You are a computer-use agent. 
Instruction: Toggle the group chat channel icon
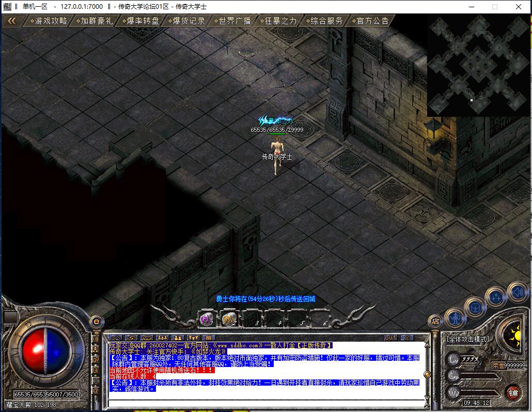coord(96,349)
